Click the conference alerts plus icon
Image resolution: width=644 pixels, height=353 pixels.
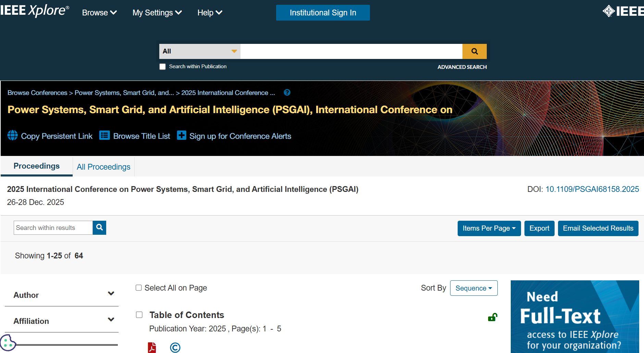[182, 135]
